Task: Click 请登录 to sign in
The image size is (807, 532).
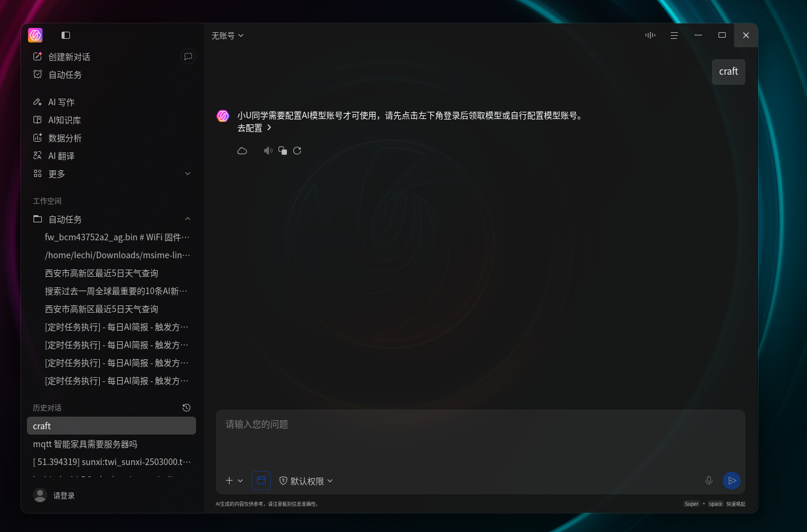Action: pyautogui.click(x=64, y=495)
